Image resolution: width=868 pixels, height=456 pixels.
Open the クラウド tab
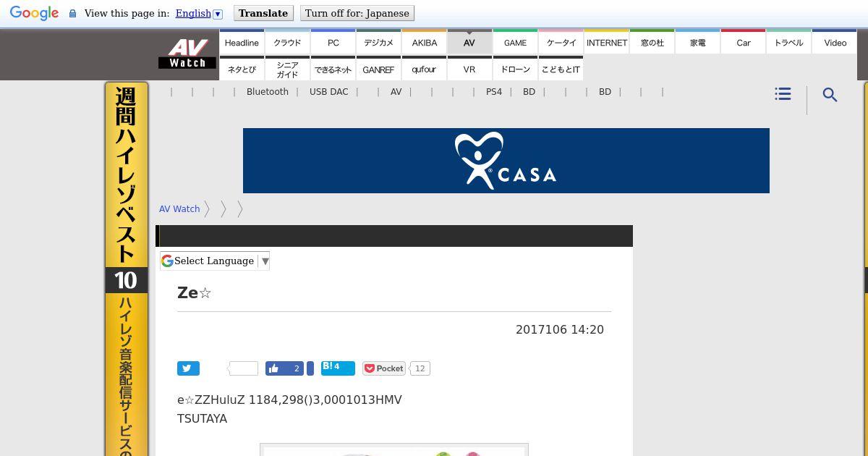coord(287,42)
